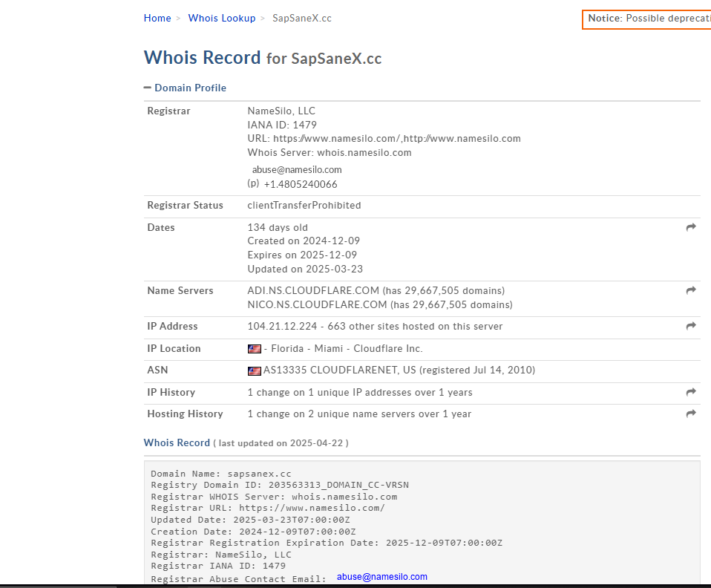Screen dimensions: 711x588
Task: Open the Home breadcrumb link
Action: [157, 18]
